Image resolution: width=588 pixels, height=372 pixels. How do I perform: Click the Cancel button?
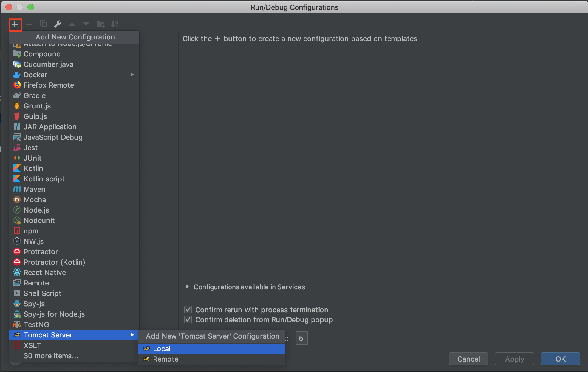coord(468,359)
